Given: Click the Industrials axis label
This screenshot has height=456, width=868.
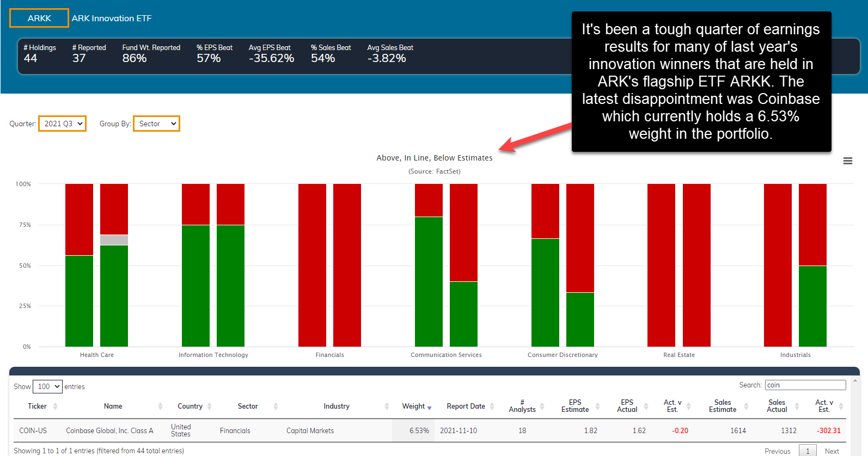Looking at the screenshot, I should [796, 355].
